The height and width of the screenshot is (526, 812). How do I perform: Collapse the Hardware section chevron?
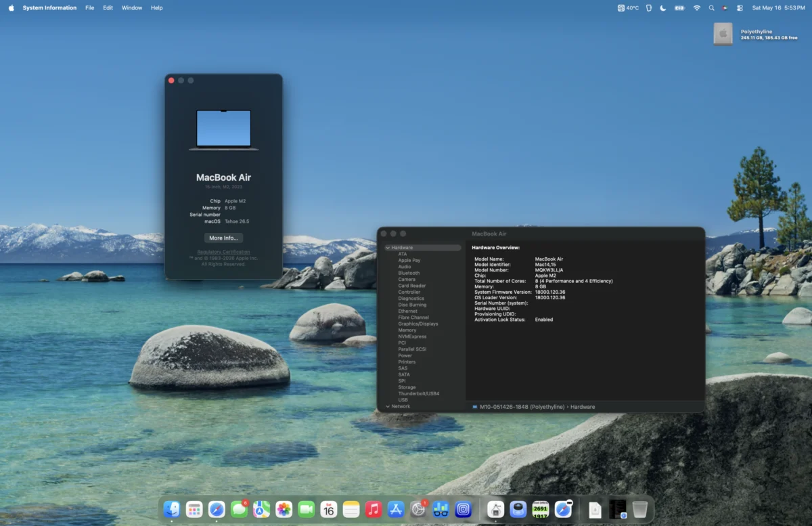point(388,248)
